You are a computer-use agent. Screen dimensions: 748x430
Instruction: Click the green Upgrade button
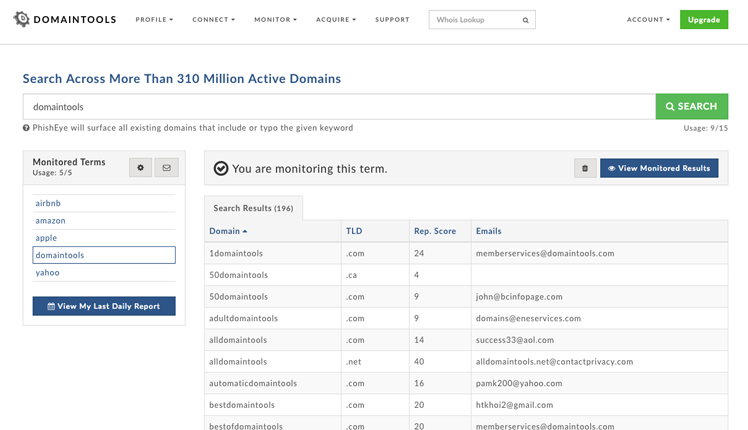704,20
